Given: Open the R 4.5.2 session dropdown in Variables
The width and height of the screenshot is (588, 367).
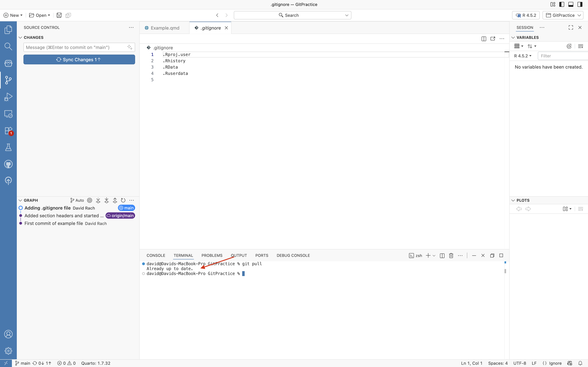Looking at the screenshot, I should (x=522, y=56).
